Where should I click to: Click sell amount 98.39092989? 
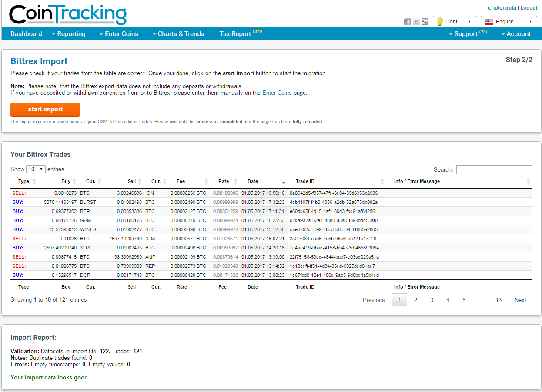(x=128, y=257)
